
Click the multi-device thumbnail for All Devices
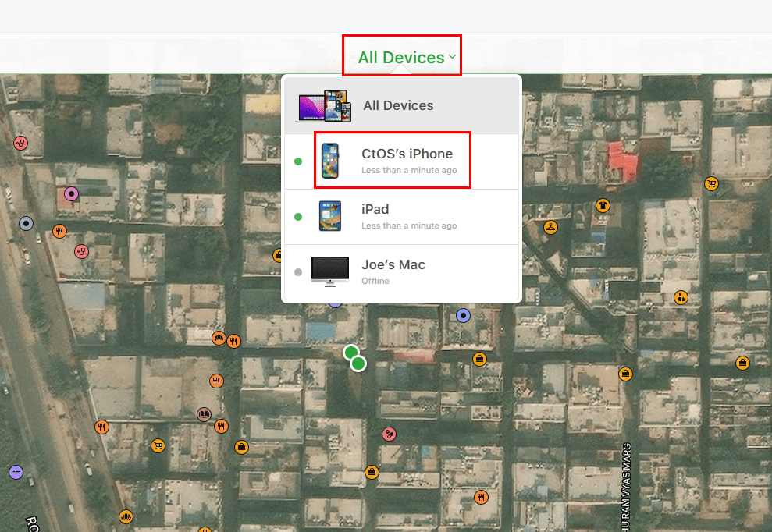coord(323,106)
